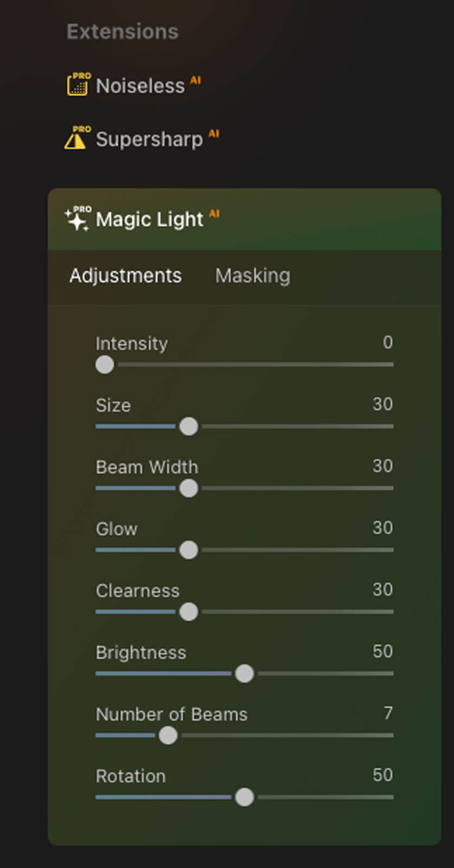Click the Beam Width slider knob
The height and width of the screenshot is (868, 454).
click(x=188, y=488)
